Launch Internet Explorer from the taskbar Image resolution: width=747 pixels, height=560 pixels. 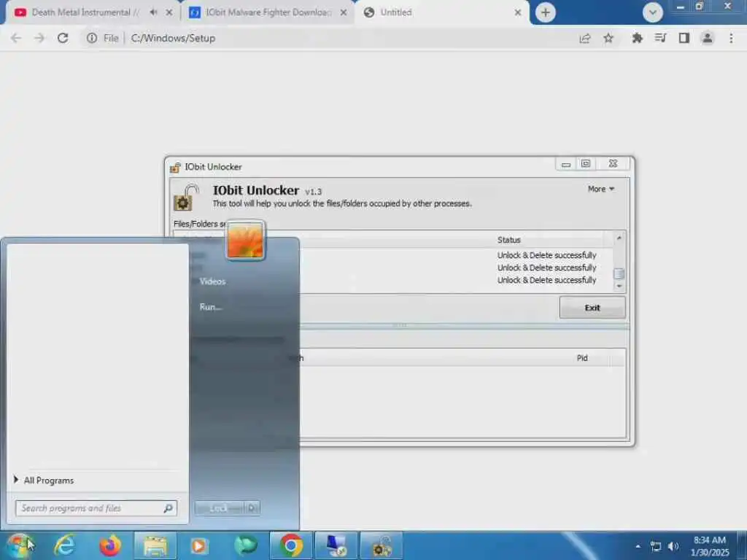tap(65, 545)
